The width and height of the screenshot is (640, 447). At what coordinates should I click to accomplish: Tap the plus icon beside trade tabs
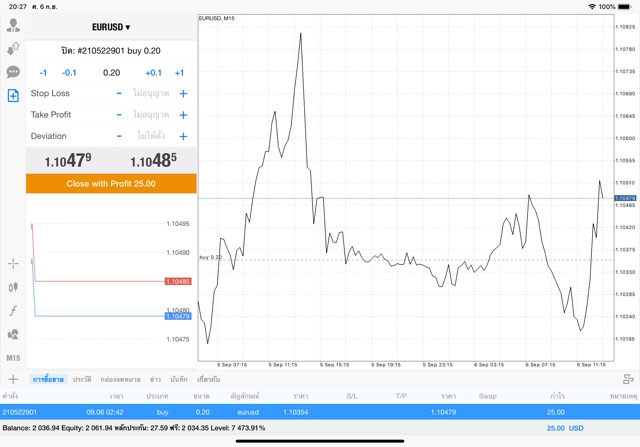(13, 379)
